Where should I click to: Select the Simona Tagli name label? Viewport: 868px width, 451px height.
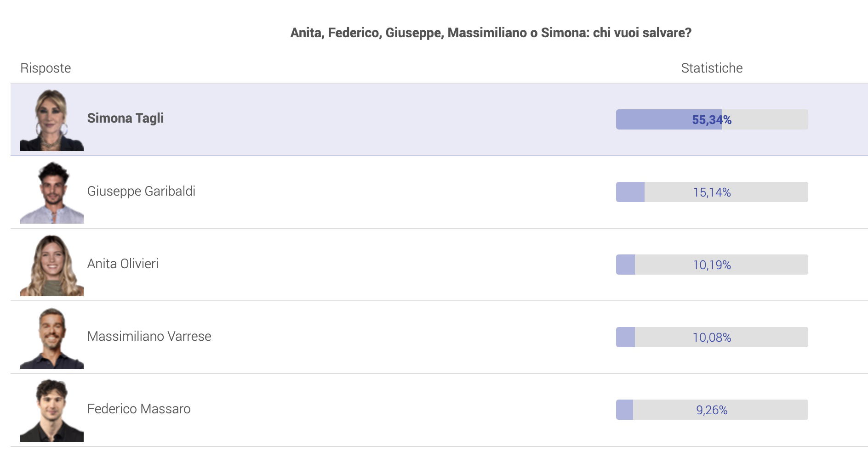(126, 118)
